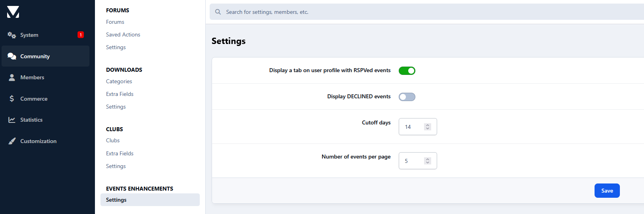The width and height of the screenshot is (644, 214).
Task: Click the Save button
Action: [607, 191]
